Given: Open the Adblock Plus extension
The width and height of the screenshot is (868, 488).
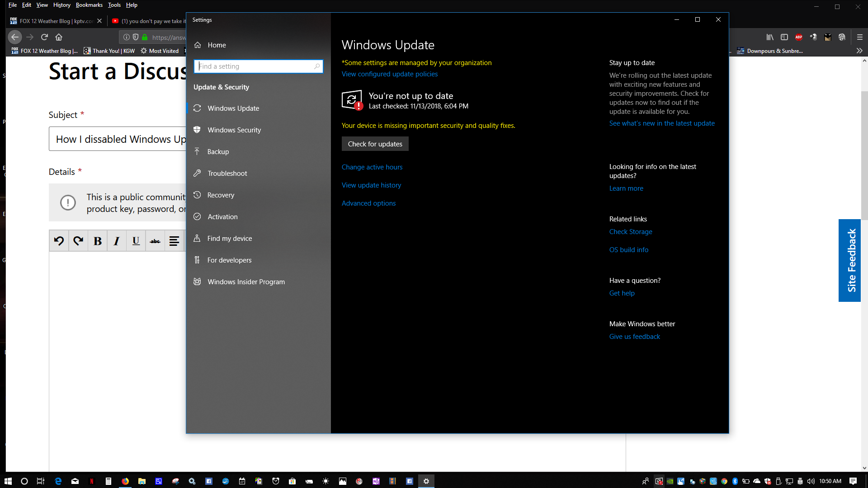Looking at the screenshot, I should [799, 37].
